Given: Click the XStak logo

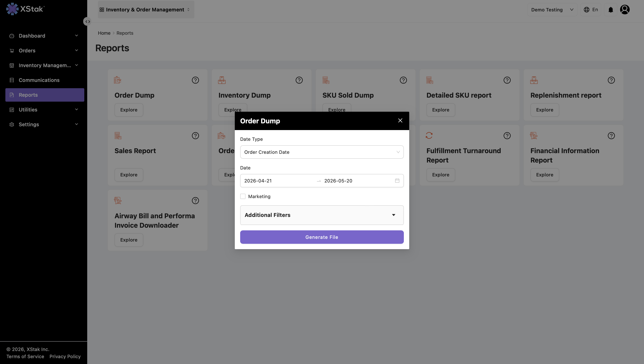Looking at the screenshot, I should [25, 9].
